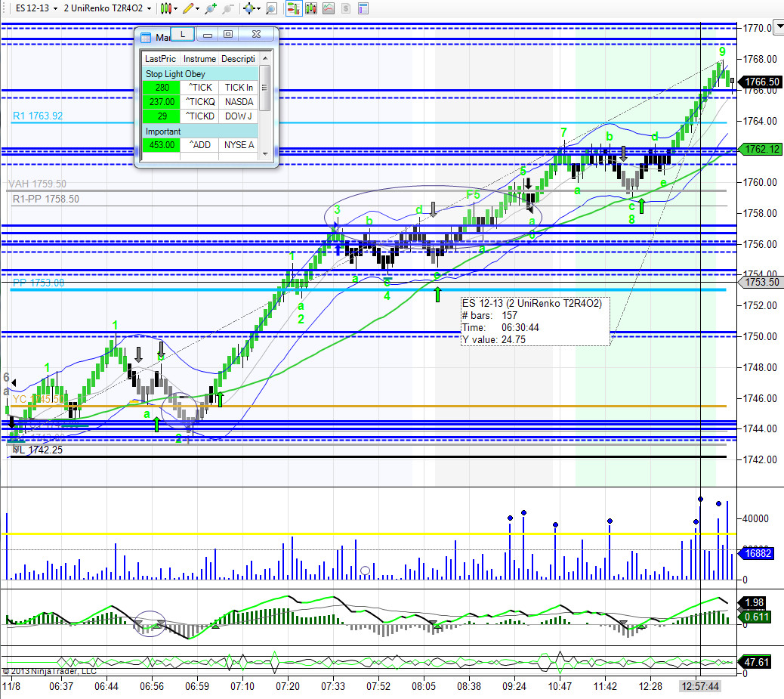Image resolution: width=784 pixels, height=699 pixels.
Task: Expand the cursor type dropdown arrow
Action: coord(258,9)
